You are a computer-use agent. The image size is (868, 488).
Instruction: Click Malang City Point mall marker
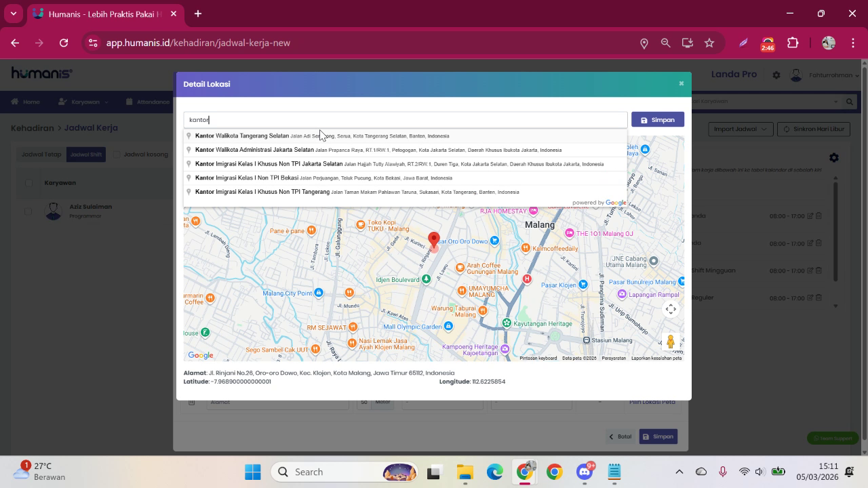pos(318,293)
